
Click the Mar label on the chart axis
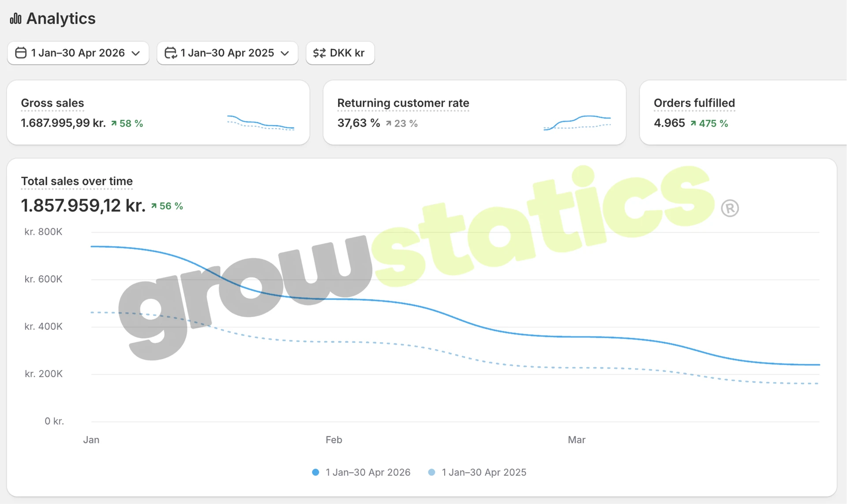pyautogui.click(x=577, y=440)
